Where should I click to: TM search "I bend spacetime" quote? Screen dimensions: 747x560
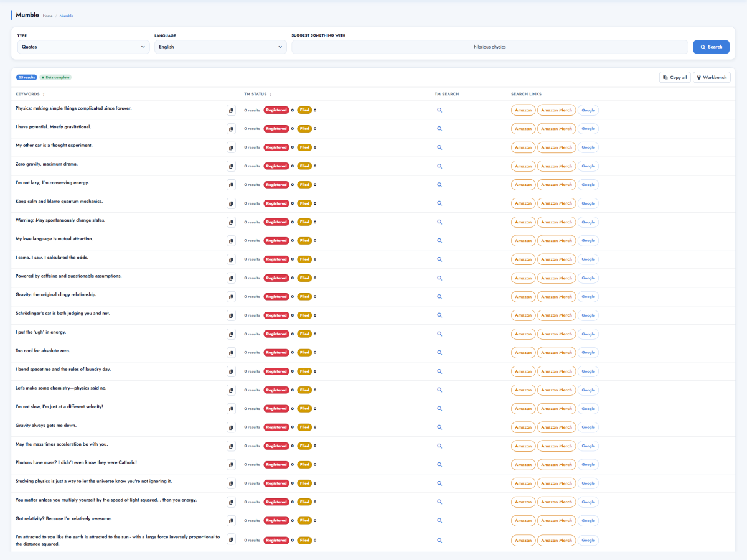[x=439, y=371]
